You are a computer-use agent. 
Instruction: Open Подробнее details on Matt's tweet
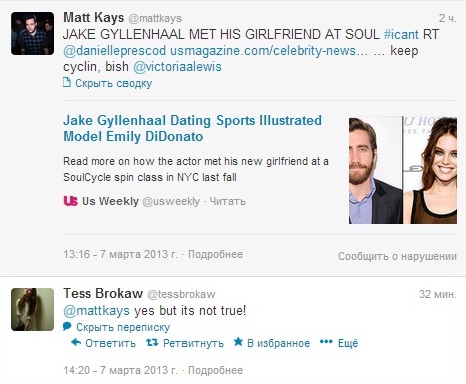tap(215, 254)
